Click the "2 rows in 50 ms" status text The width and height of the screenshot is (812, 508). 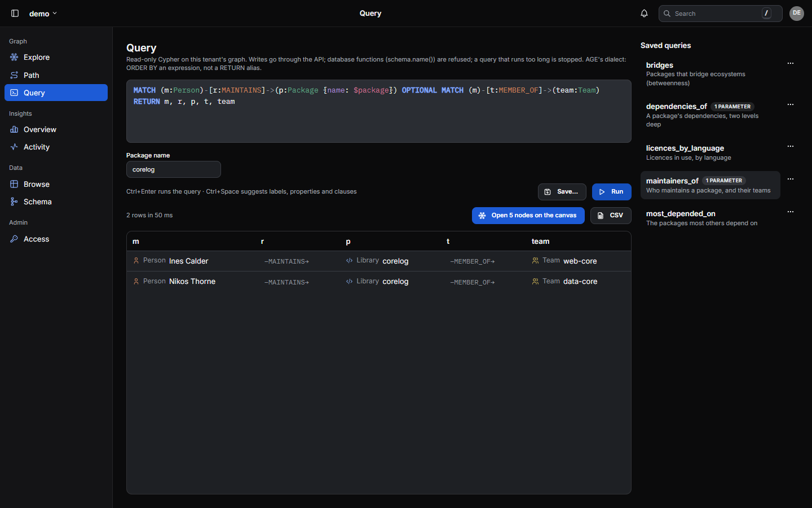tap(149, 216)
